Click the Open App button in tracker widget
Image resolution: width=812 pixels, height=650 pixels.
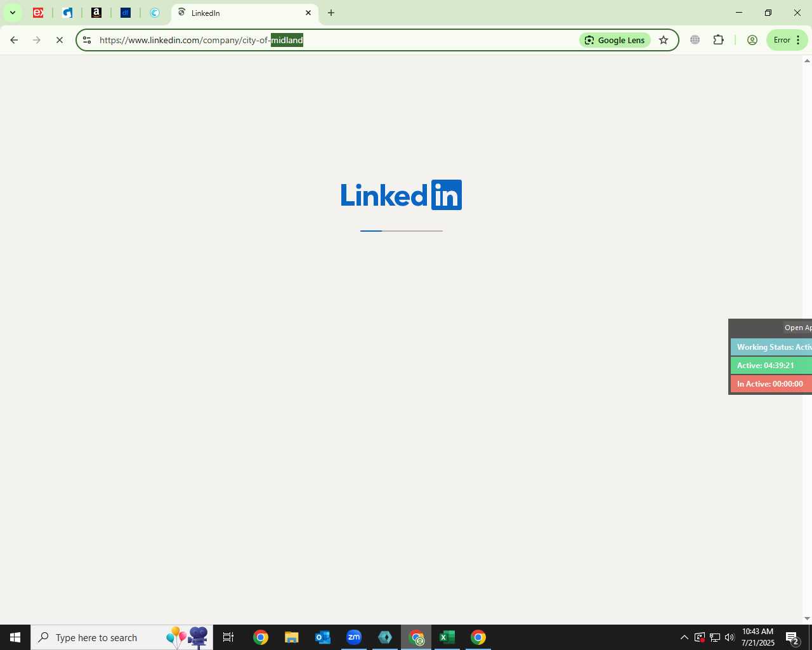[797, 328]
